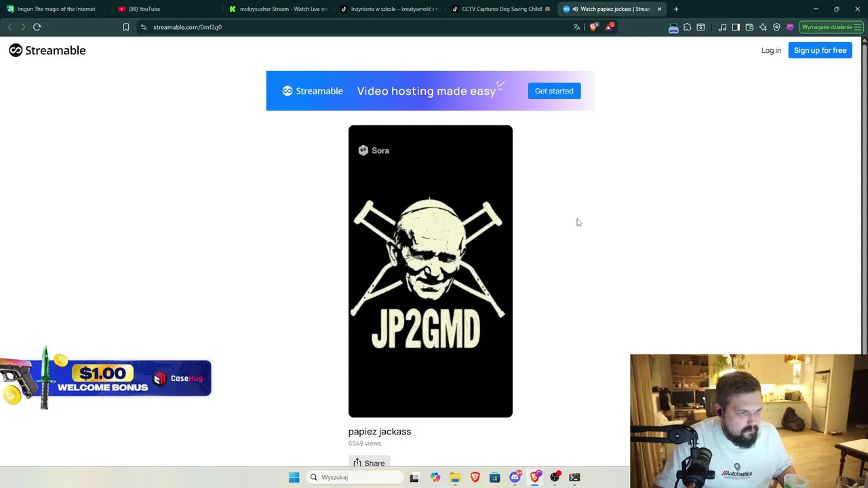Switch to the YouTube browser tab
868x488 pixels.
166,9
